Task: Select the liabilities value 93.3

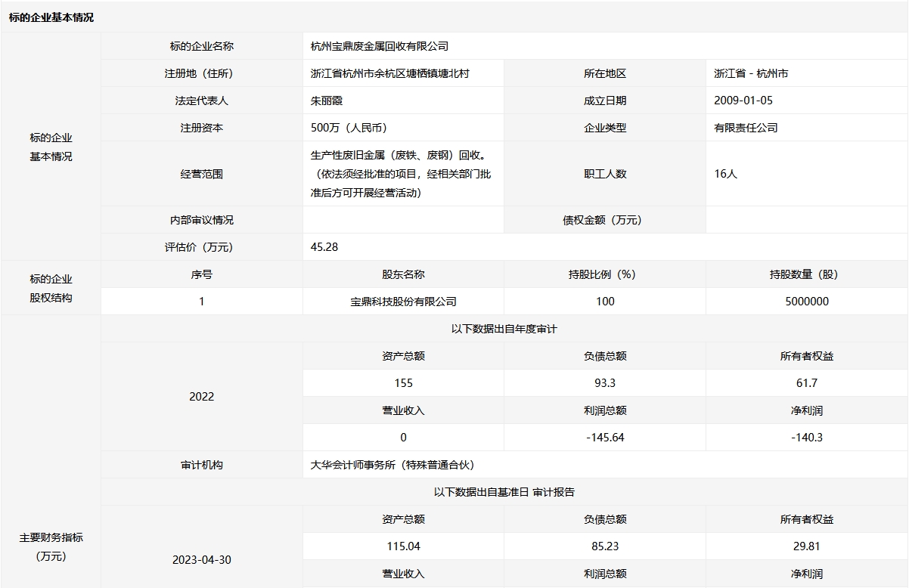Action: pyautogui.click(x=605, y=383)
